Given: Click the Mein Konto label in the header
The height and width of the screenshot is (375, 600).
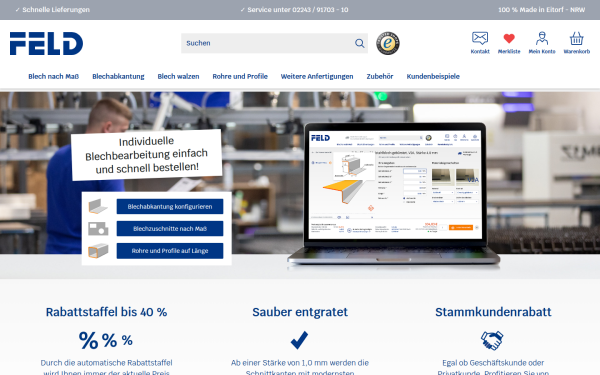Looking at the screenshot, I should click(542, 52).
